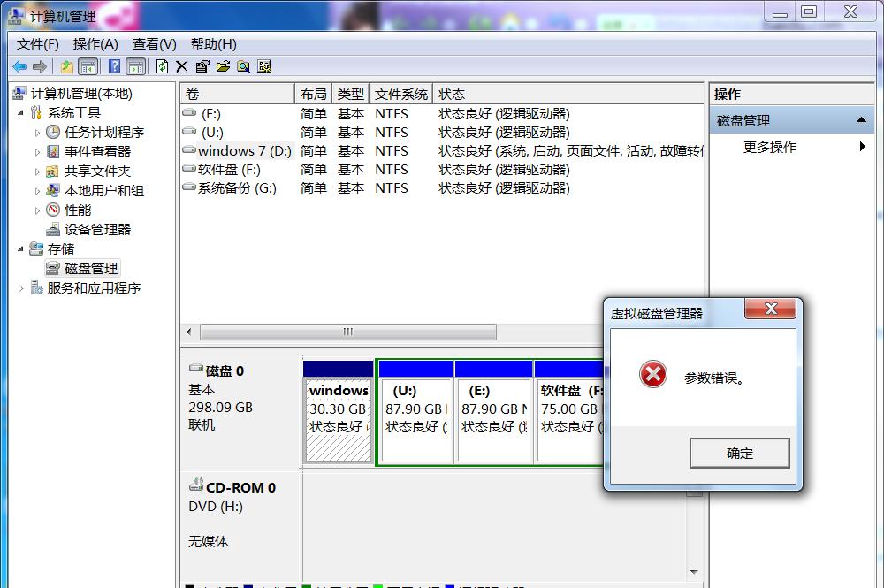Screen dimensions: 884x588
Task: Select 计算机管理(本地) root node
Action: 80,94
